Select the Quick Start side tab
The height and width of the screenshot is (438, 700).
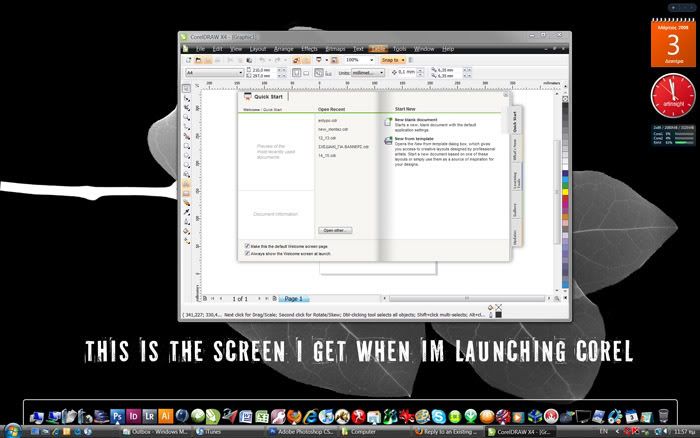(515, 121)
